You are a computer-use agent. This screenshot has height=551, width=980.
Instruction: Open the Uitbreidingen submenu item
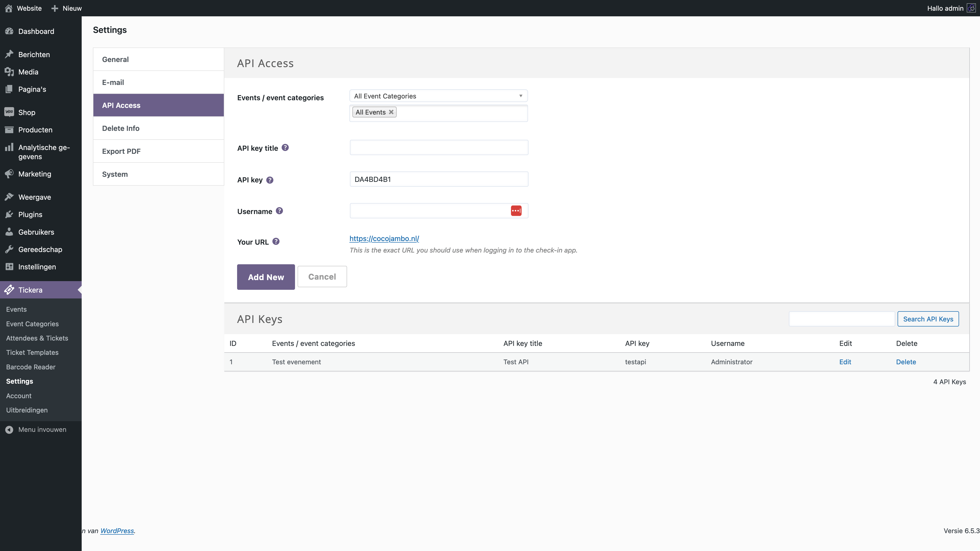point(27,410)
